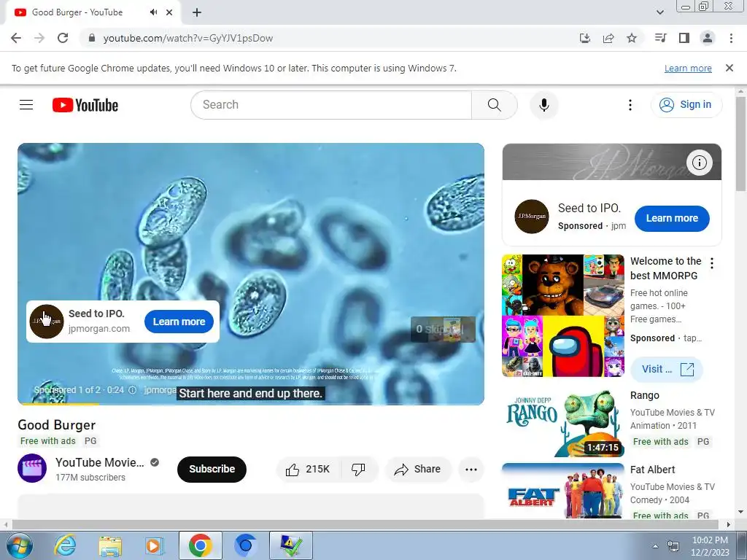Click the Free with ads label under title
This screenshot has height=560, width=747.
click(48, 441)
